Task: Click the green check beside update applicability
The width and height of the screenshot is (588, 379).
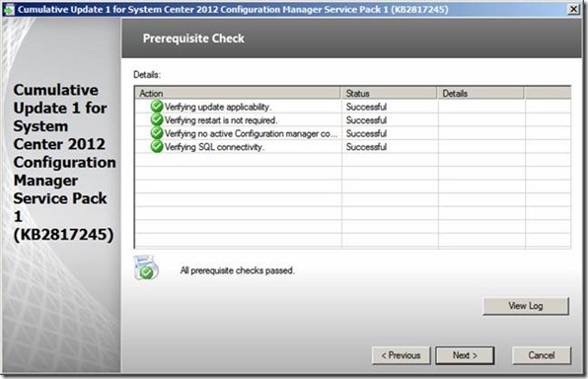Action: (x=157, y=107)
